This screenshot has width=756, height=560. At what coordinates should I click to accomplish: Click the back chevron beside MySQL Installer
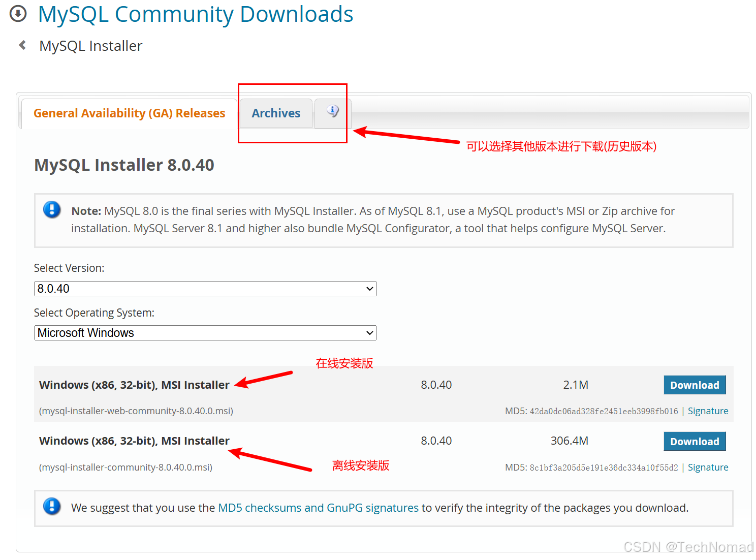[x=22, y=45]
